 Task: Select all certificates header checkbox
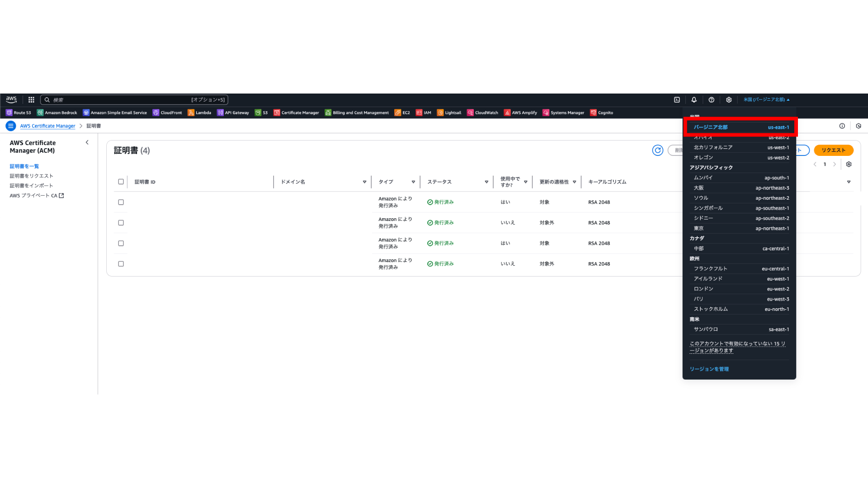coord(121,182)
